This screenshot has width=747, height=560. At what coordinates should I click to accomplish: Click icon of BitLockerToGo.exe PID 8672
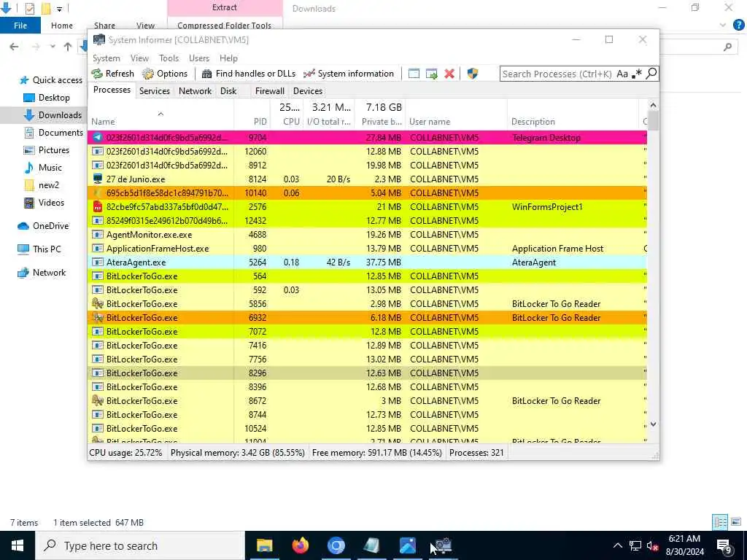click(x=98, y=400)
